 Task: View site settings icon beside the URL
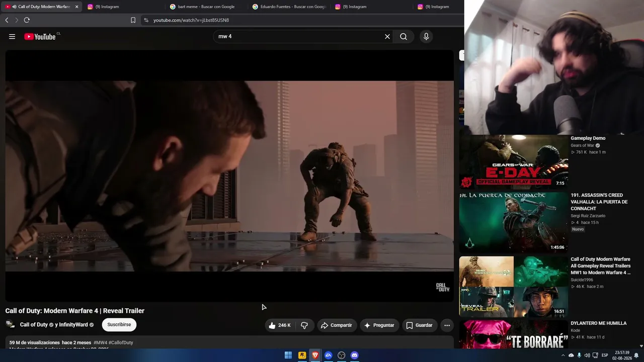click(x=146, y=20)
